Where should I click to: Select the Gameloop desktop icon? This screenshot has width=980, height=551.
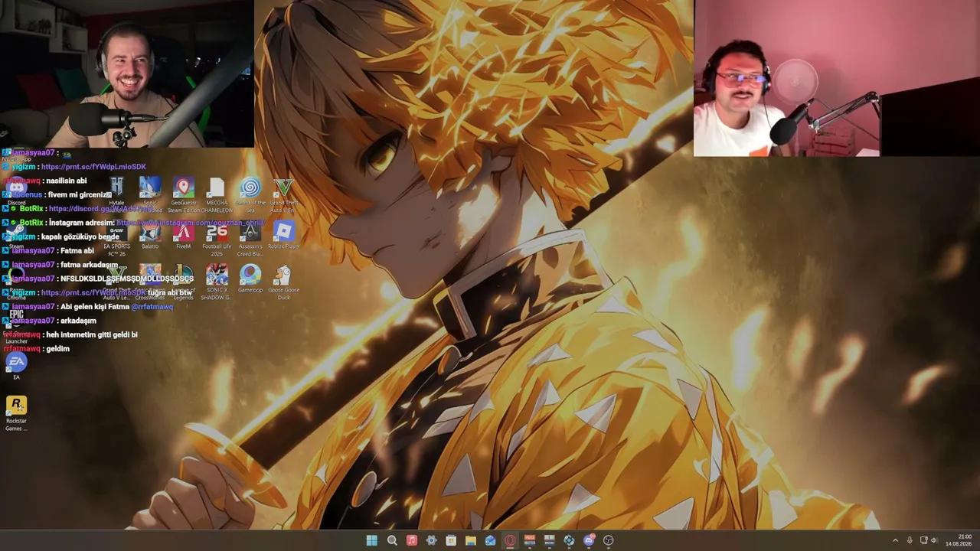[250, 279]
